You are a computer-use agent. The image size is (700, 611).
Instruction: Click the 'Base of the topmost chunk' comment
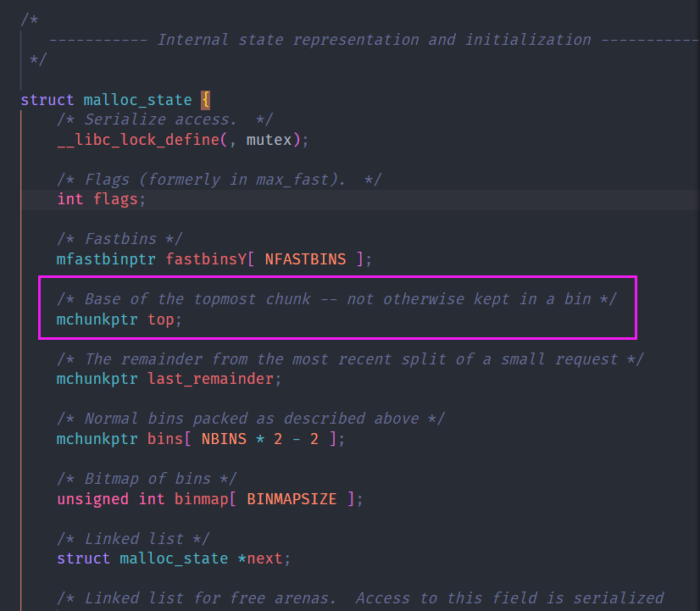(337, 299)
